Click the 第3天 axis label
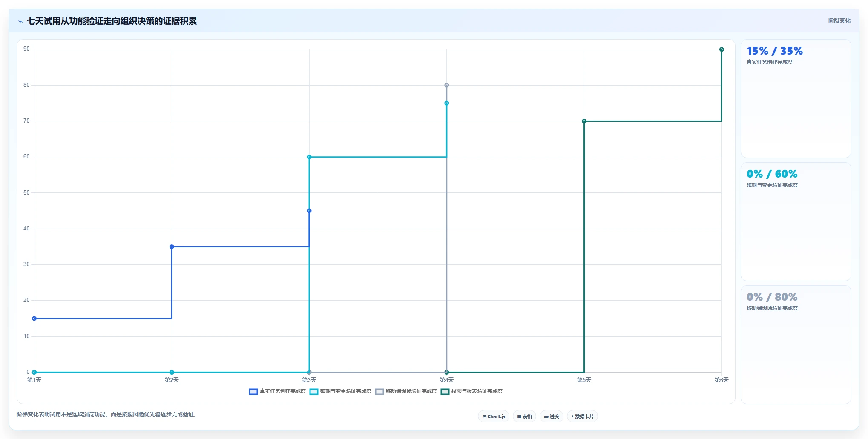 click(x=309, y=380)
